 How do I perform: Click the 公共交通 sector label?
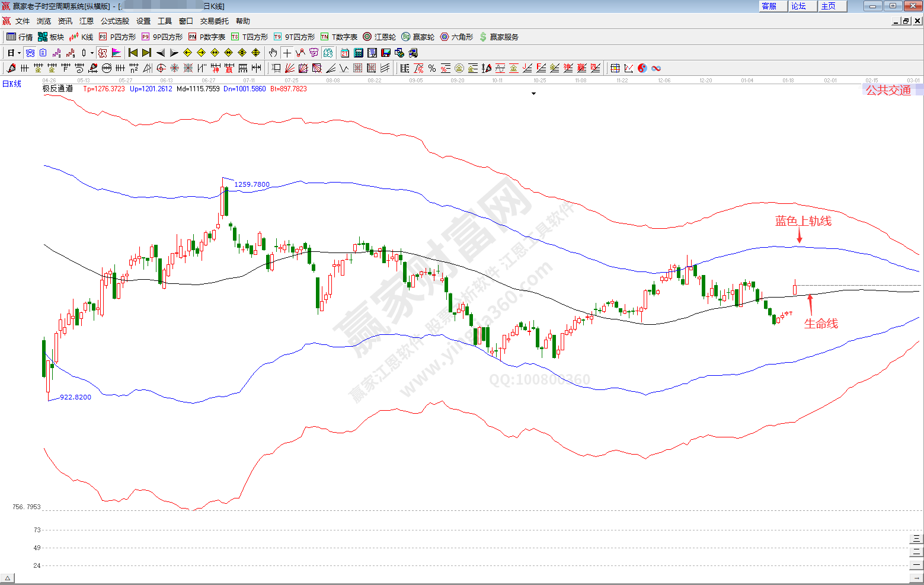[x=888, y=90]
